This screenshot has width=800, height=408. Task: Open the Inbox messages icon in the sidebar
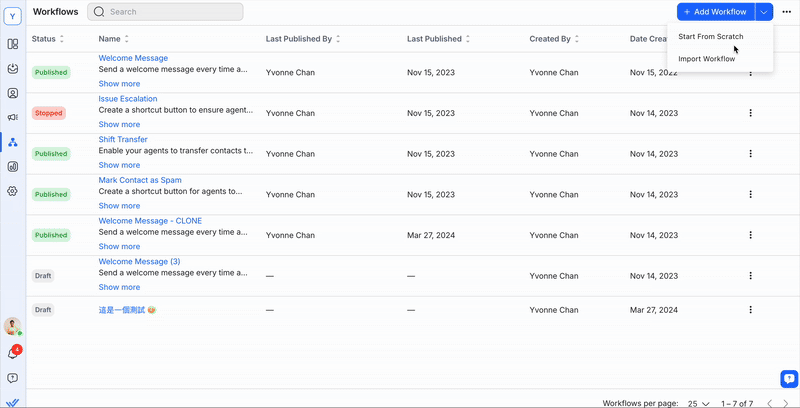click(13, 69)
